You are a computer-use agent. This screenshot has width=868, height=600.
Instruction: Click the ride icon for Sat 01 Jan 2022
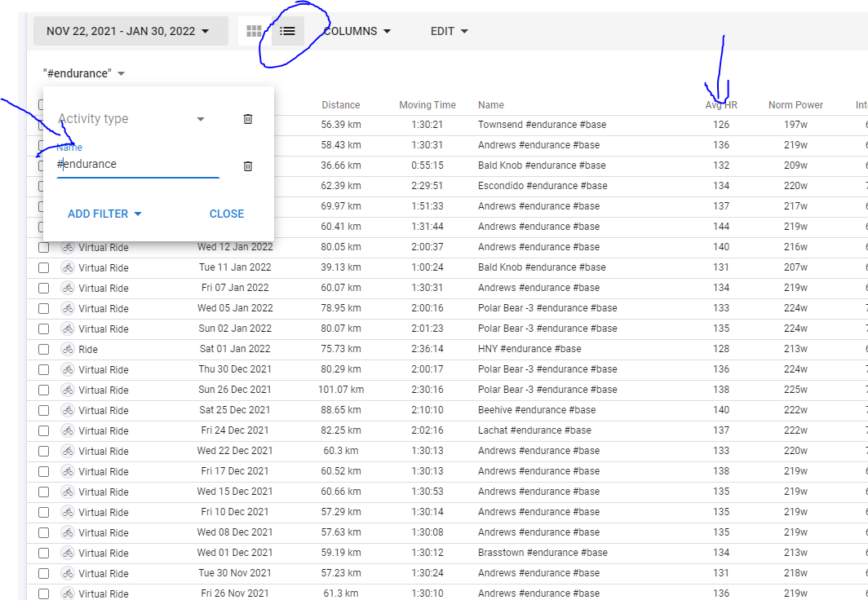click(68, 349)
